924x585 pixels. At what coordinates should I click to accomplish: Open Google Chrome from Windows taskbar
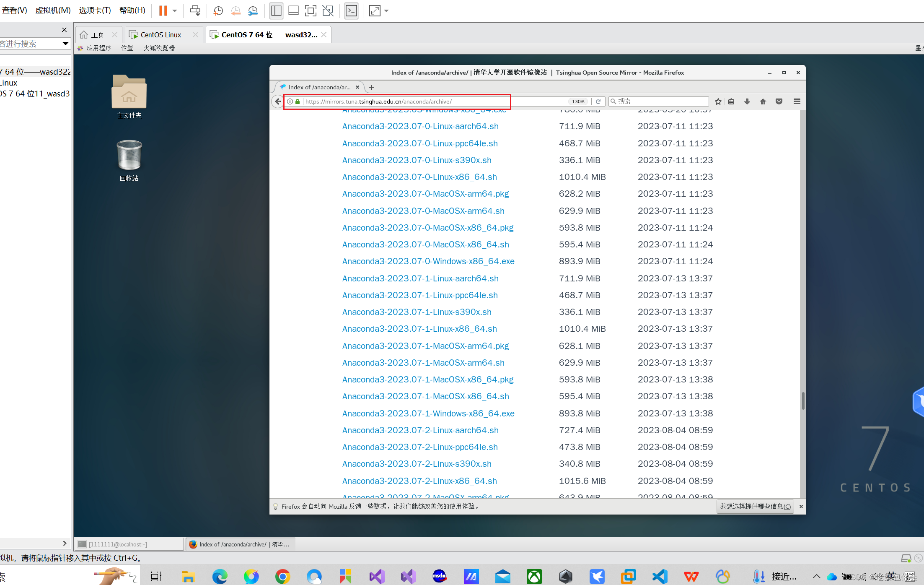[282, 577]
